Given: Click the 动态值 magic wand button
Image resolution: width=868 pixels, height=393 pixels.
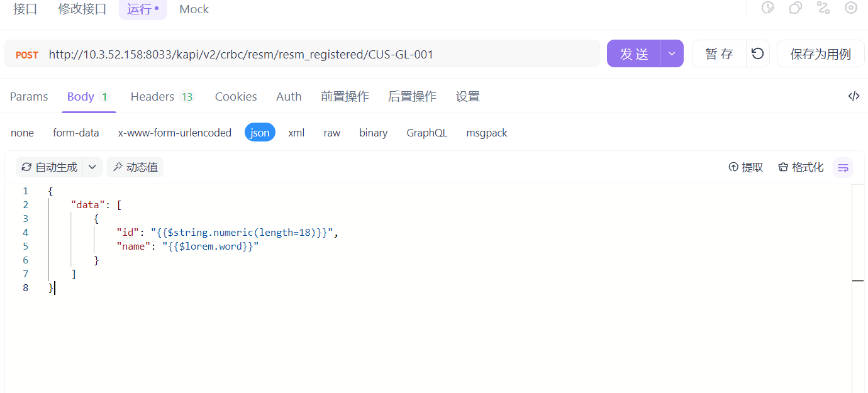Looking at the screenshot, I should click(135, 167).
